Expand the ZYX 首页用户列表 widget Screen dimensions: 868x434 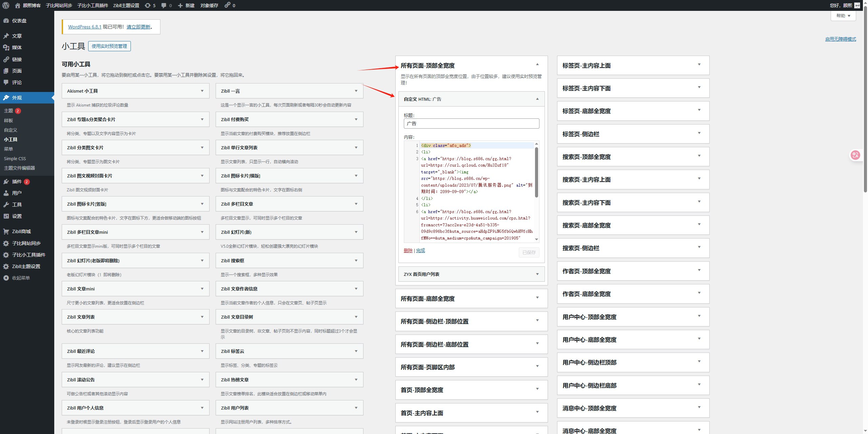[x=537, y=274]
